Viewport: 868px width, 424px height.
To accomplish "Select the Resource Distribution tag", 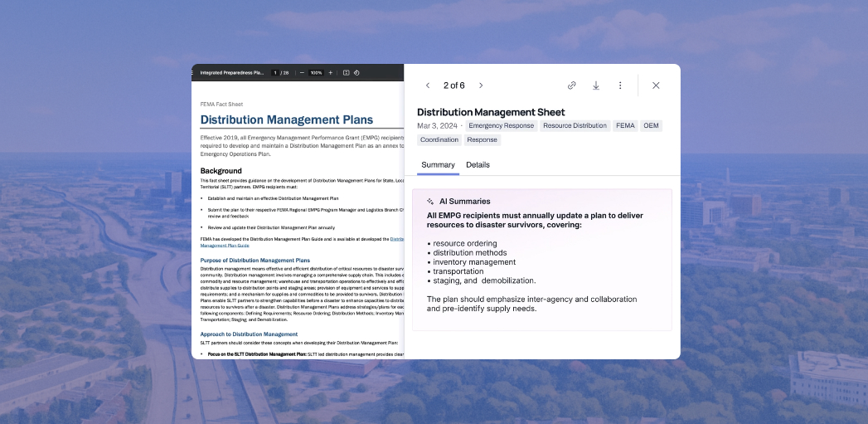I will click(x=575, y=126).
